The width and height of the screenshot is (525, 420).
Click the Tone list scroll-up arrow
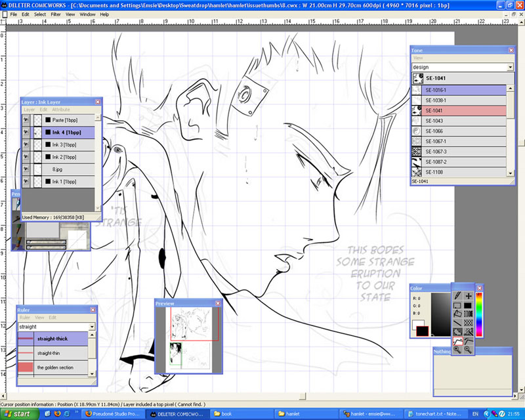511,89
